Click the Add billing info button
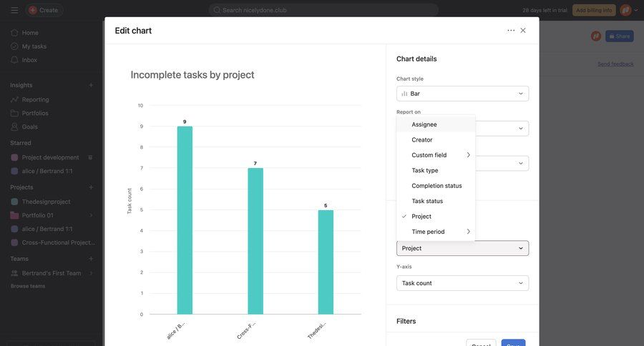Viewport: 644px width, 346px height. pos(594,10)
